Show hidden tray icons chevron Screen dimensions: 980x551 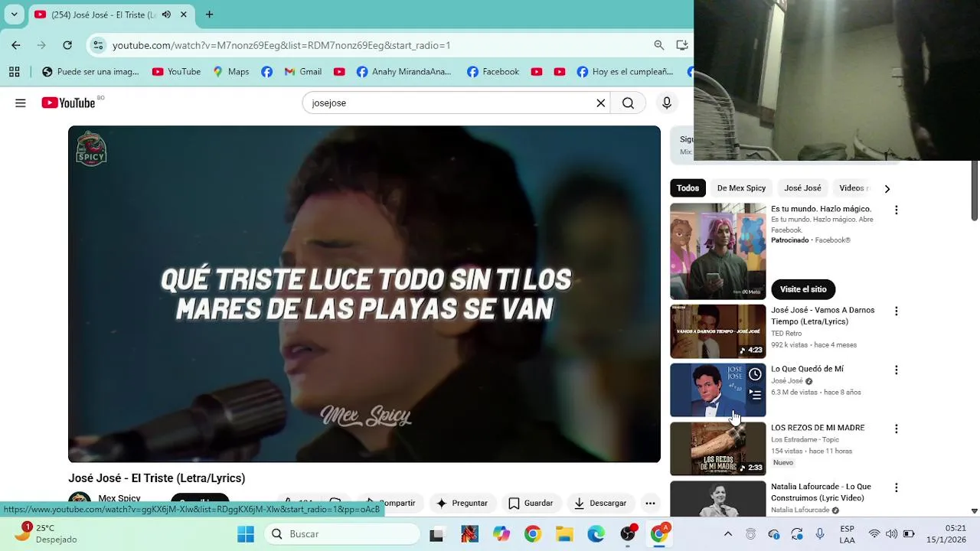[728, 534]
